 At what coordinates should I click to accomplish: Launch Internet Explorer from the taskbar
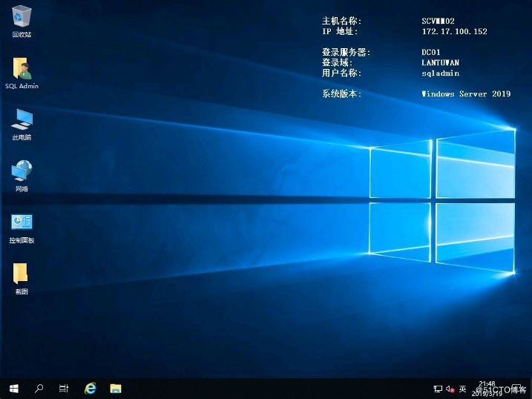pyautogui.click(x=91, y=389)
